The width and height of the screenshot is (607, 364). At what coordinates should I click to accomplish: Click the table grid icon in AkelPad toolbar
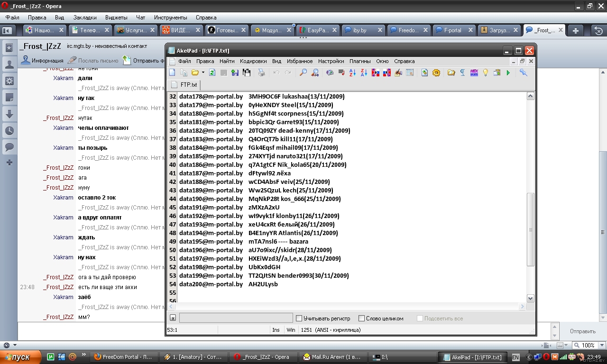tap(410, 73)
